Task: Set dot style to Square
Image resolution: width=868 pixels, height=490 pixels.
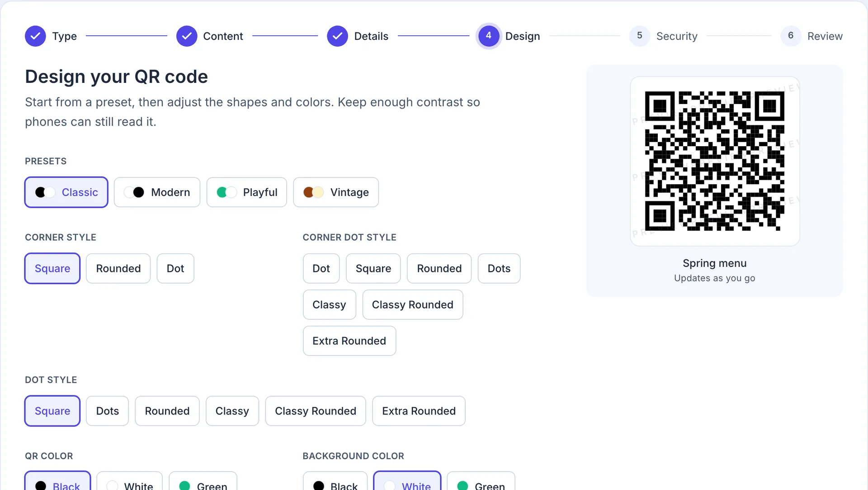Action: pyautogui.click(x=52, y=411)
